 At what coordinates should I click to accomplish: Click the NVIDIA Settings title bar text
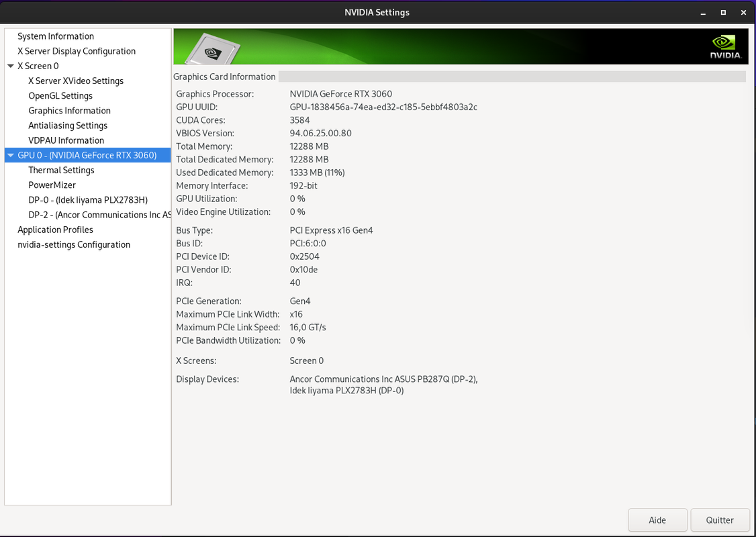point(377,13)
